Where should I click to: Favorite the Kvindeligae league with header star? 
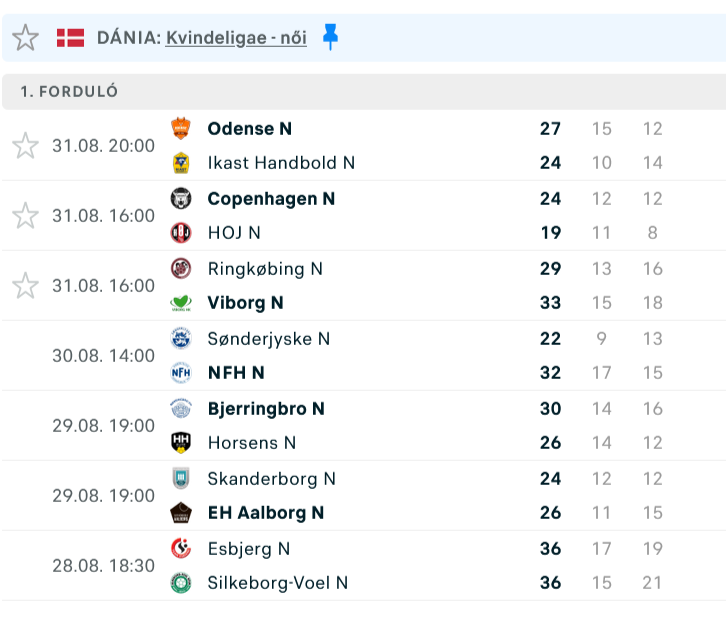25,38
